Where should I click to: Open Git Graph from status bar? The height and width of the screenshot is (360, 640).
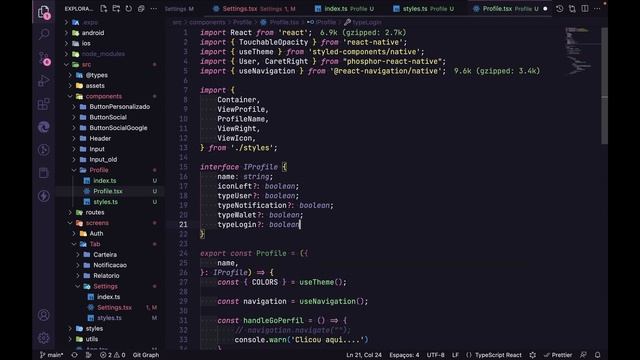(146, 355)
